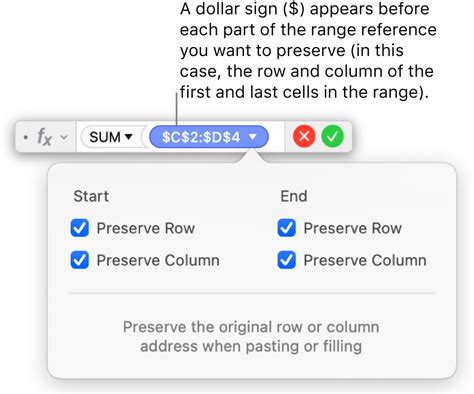
Task: Accept the formula with green checkmark
Action: (332, 136)
